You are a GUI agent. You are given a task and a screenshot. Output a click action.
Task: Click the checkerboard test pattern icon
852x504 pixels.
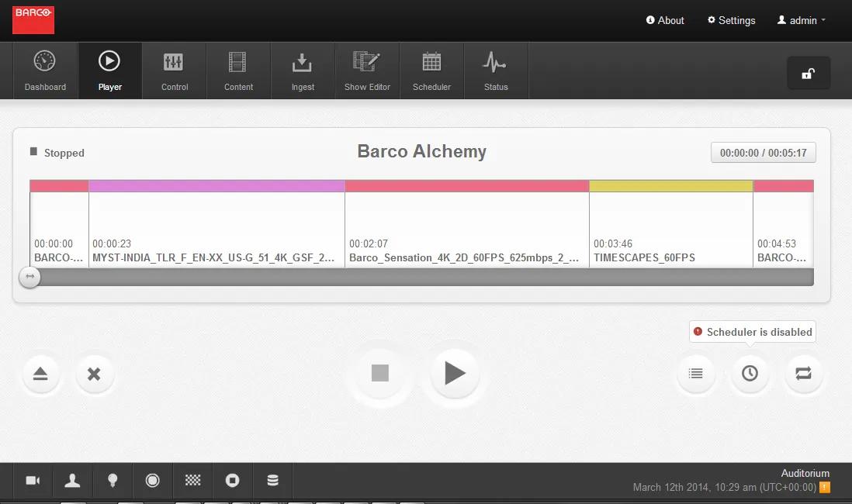tap(192, 481)
